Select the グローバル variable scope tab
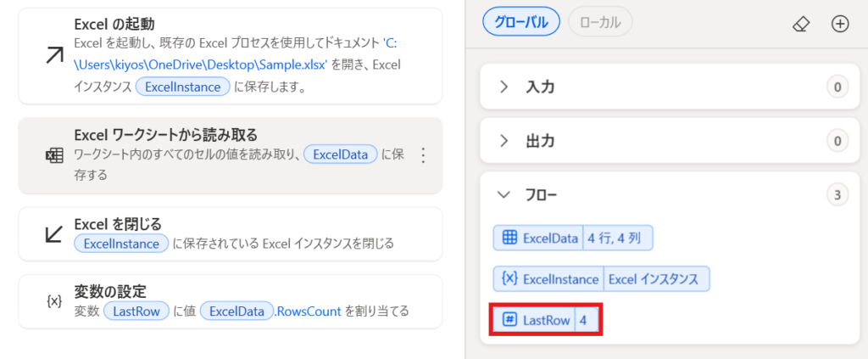The height and width of the screenshot is (359, 868). point(521,22)
